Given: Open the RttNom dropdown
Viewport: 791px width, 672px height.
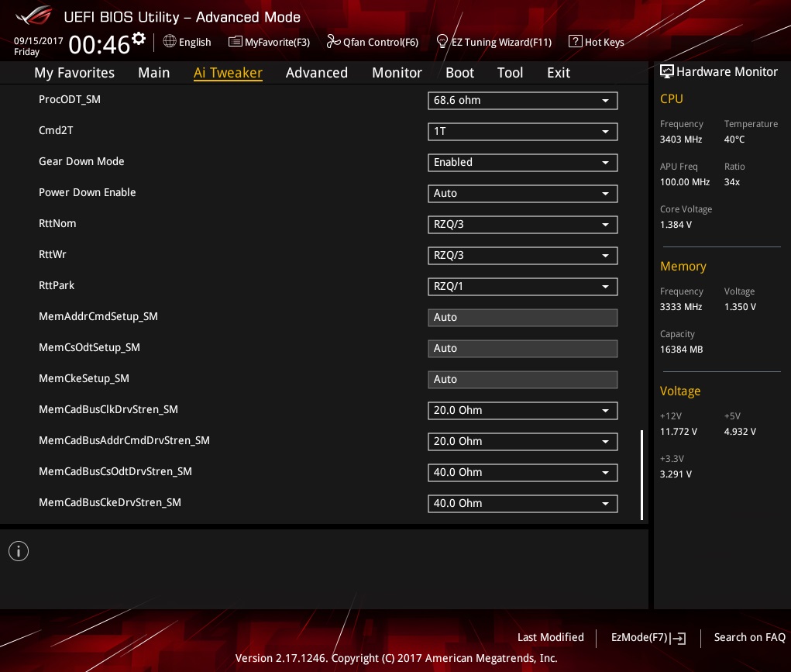Looking at the screenshot, I should [522, 225].
